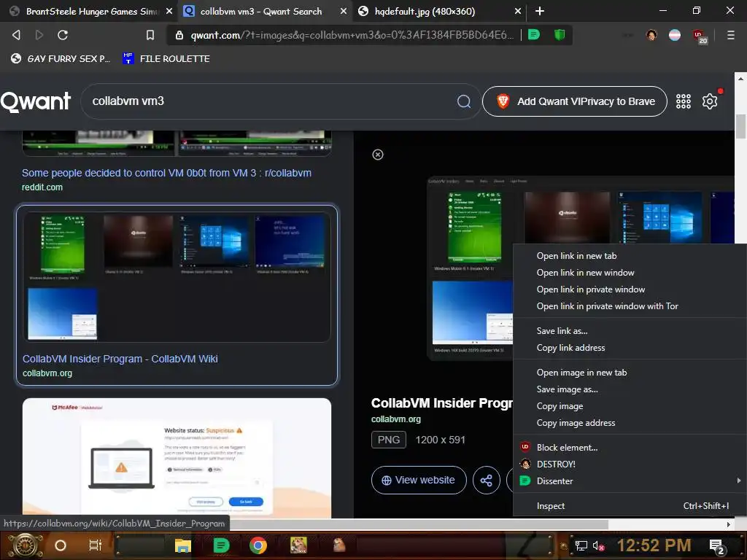Click Add Qwant VIPrivacy to Brave button

click(x=575, y=101)
